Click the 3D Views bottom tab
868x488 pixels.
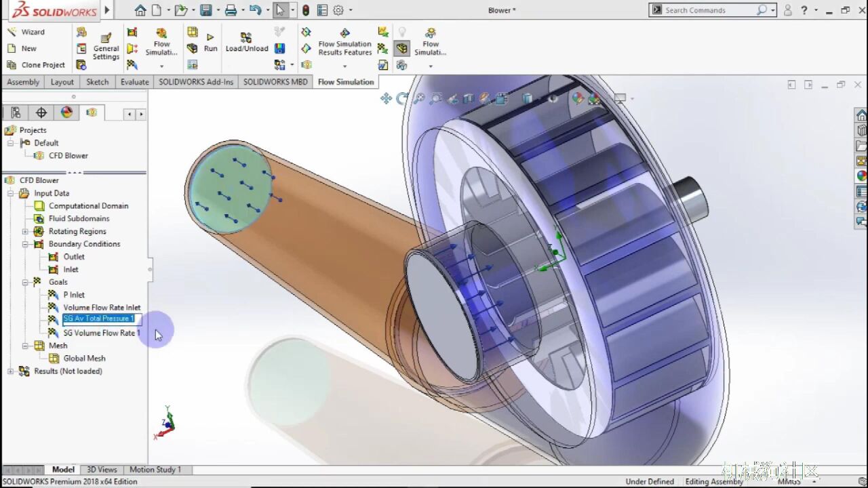tap(102, 469)
